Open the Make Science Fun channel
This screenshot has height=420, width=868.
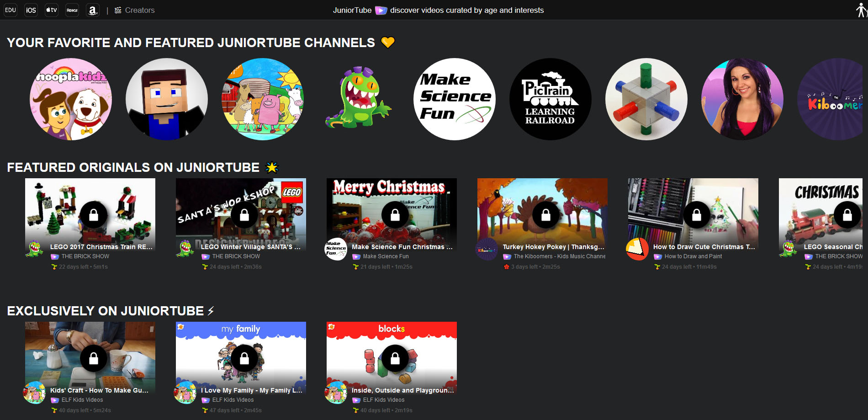tap(455, 99)
